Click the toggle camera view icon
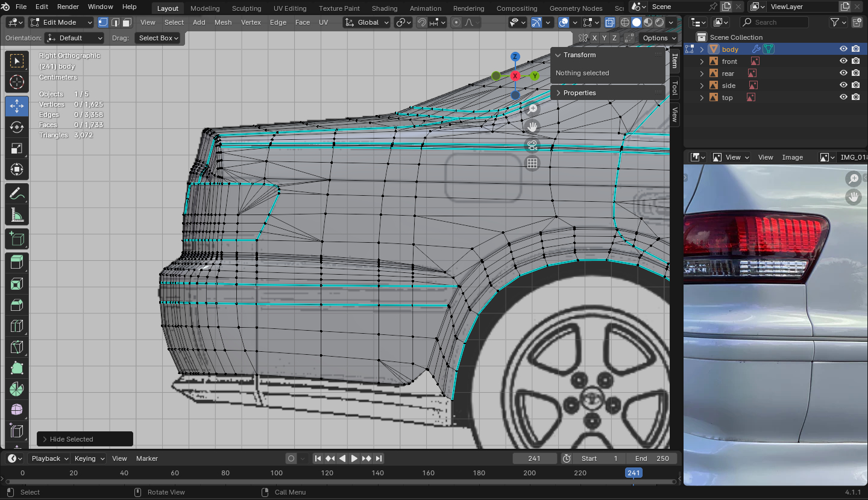 tap(532, 145)
